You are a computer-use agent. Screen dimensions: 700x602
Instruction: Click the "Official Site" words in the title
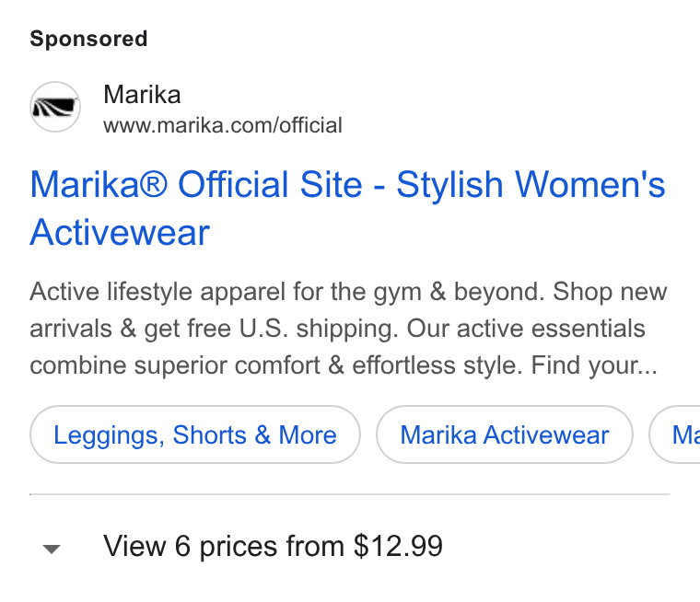(270, 185)
